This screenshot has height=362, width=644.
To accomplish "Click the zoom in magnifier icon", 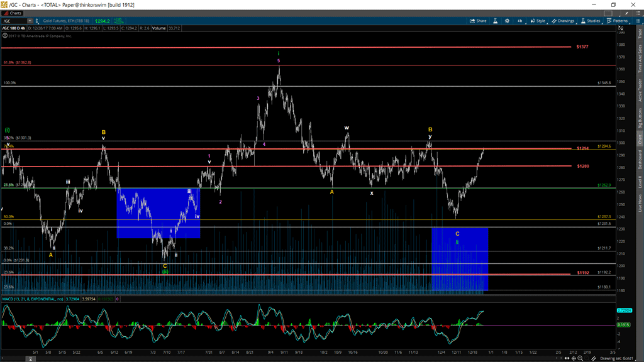I will tap(580, 358).
